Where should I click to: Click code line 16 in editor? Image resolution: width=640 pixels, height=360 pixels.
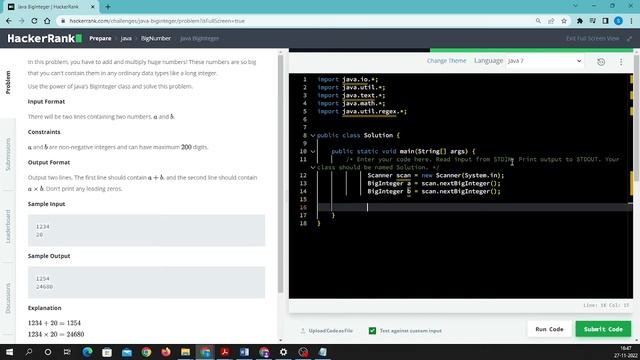(x=474, y=207)
